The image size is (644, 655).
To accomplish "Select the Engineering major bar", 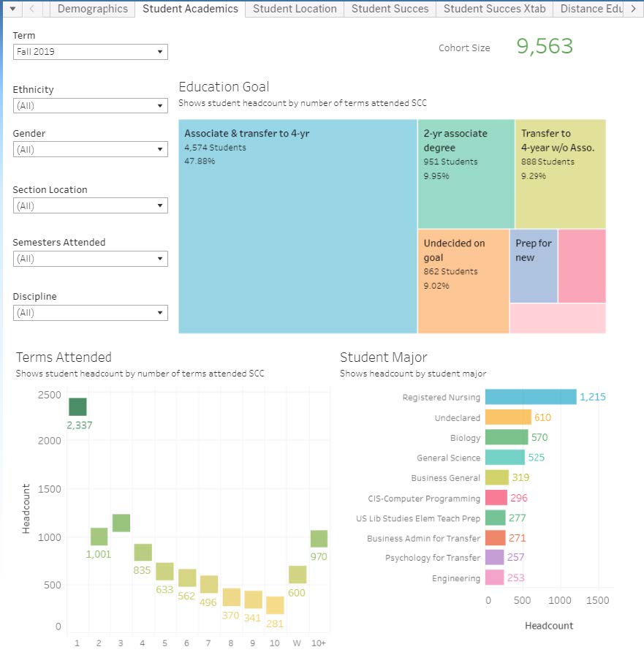I will [x=494, y=578].
